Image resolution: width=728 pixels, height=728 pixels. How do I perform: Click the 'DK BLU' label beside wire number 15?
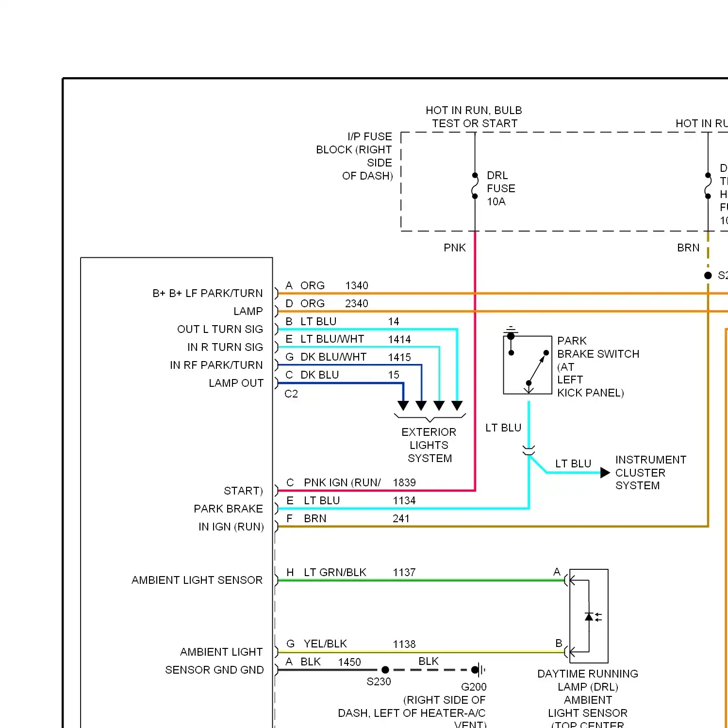click(320, 375)
